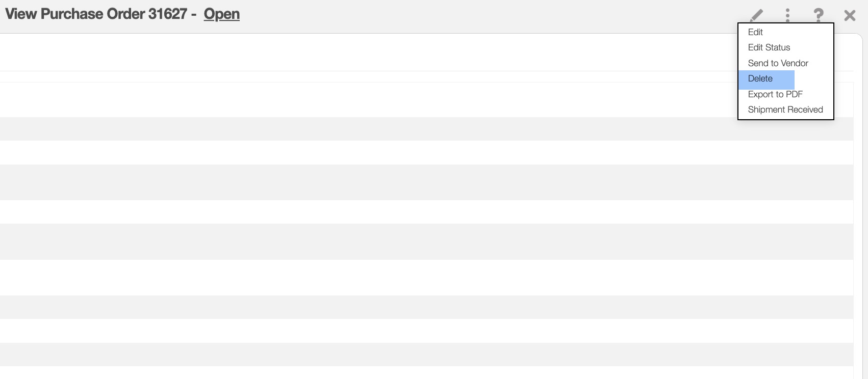
Task: Export this purchase order as a PDF
Action: coord(775,94)
